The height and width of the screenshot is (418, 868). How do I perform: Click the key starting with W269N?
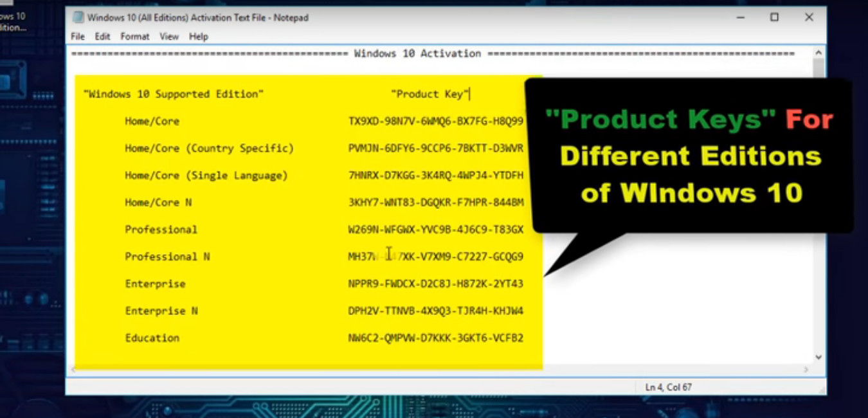click(436, 230)
